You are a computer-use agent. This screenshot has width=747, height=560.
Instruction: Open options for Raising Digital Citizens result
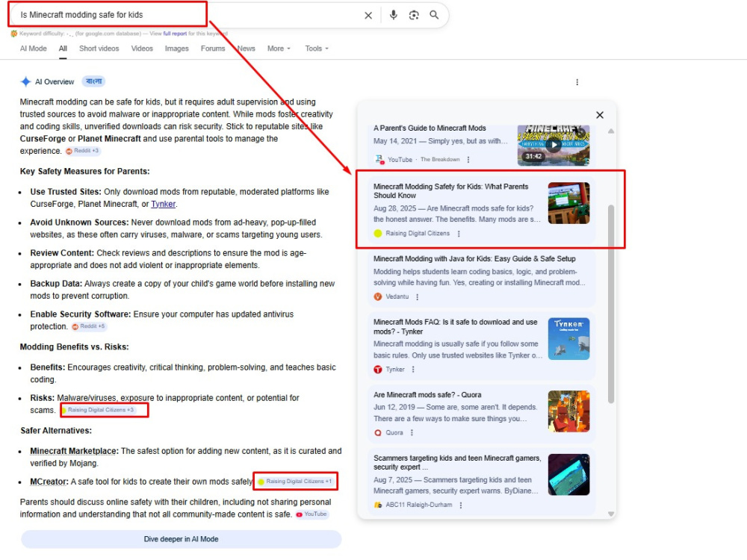point(459,233)
